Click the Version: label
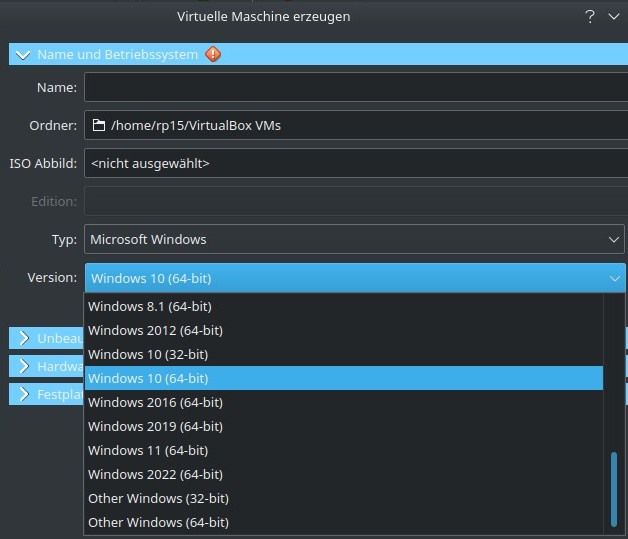Viewport: 628px width, 539px height. (x=52, y=278)
